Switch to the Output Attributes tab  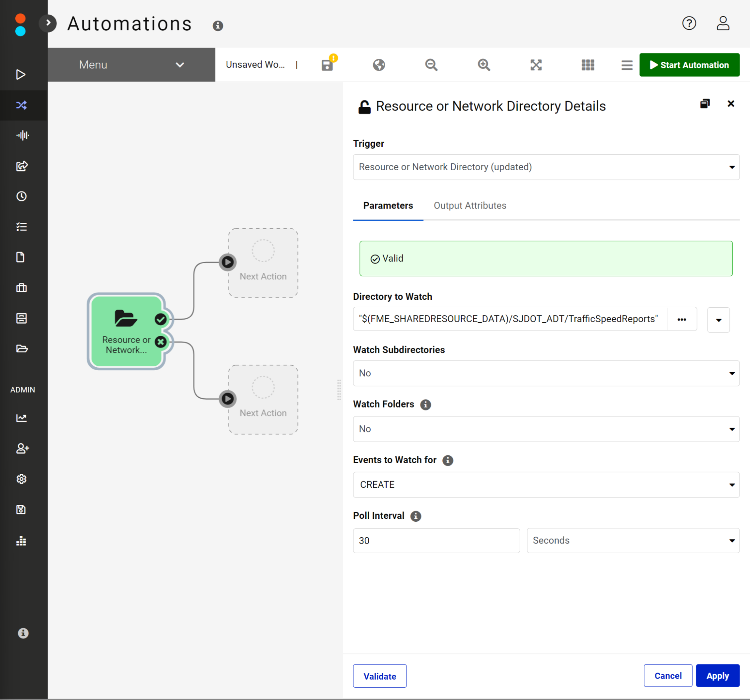470,206
